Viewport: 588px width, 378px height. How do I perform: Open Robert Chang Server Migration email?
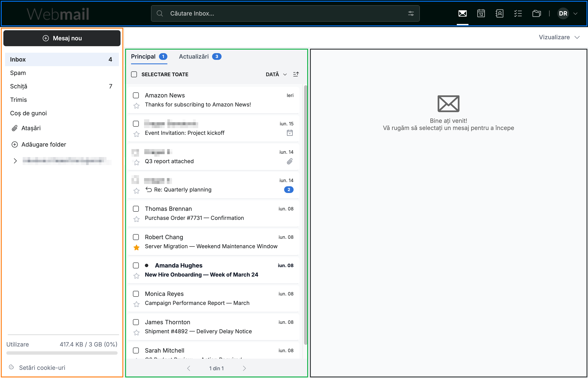pos(214,241)
